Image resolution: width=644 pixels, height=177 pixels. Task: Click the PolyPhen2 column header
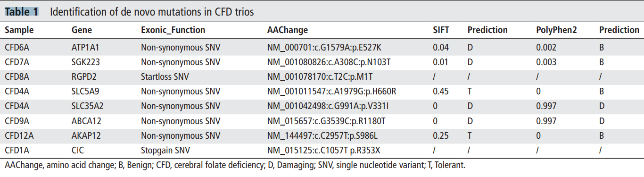[556, 30]
